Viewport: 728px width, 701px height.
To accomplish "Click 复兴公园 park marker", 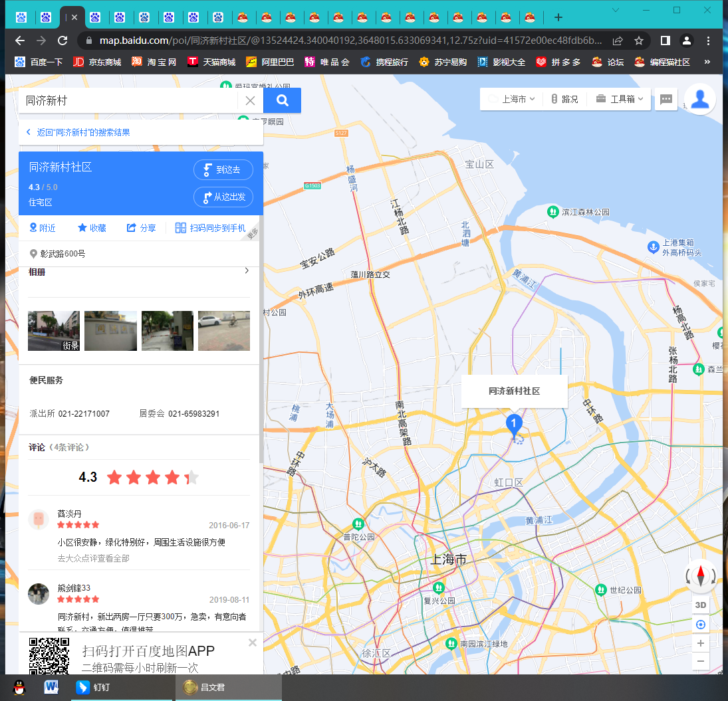I will point(439,588).
